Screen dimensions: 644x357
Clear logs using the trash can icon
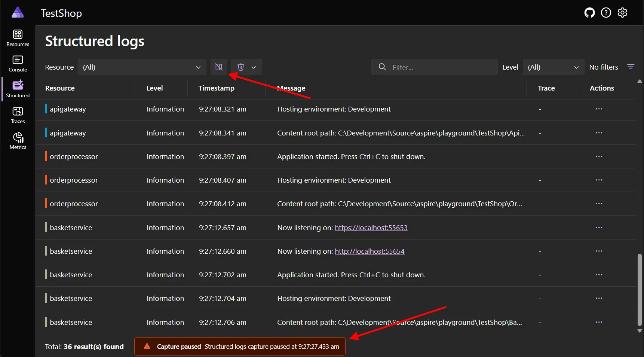click(241, 67)
